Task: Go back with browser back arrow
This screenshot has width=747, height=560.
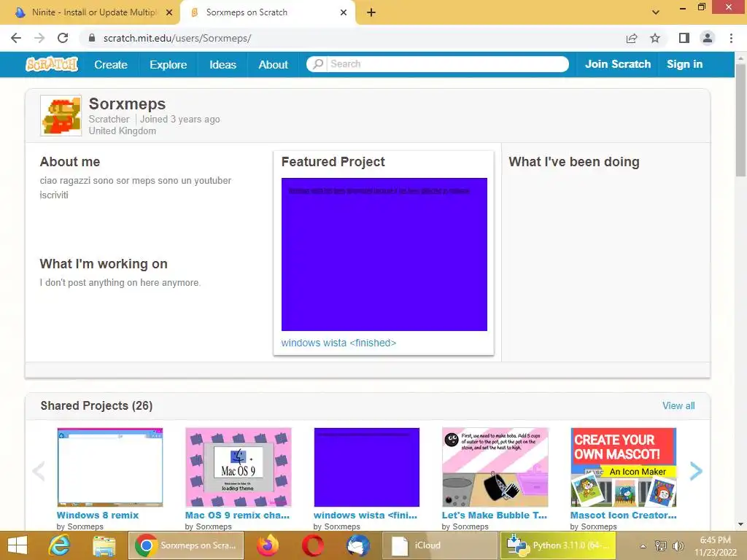Action: pyautogui.click(x=16, y=38)
